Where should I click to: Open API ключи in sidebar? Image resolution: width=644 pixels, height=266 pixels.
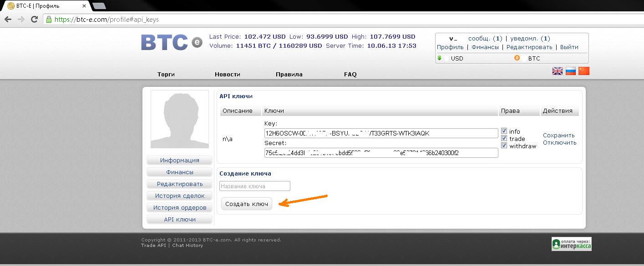(x=180, y=220)
